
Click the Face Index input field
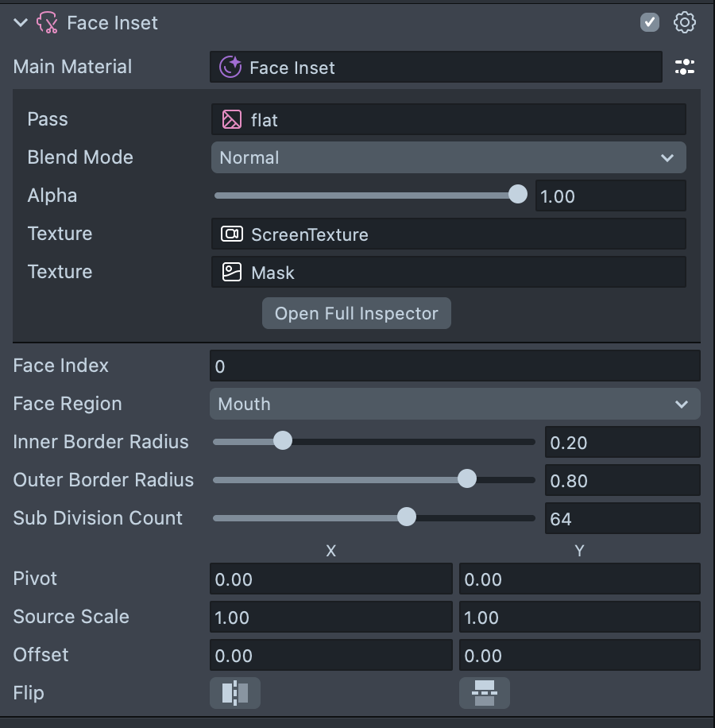coord(454,366)
